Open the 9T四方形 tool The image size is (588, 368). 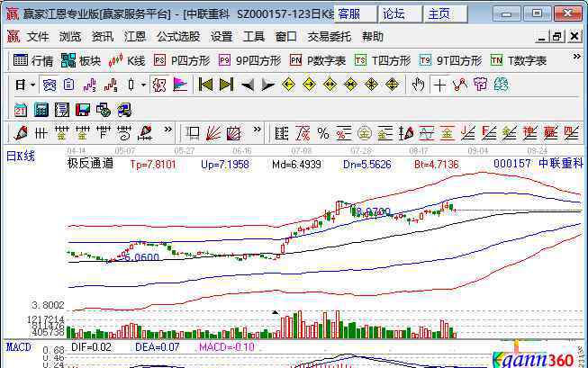(451, 60)
